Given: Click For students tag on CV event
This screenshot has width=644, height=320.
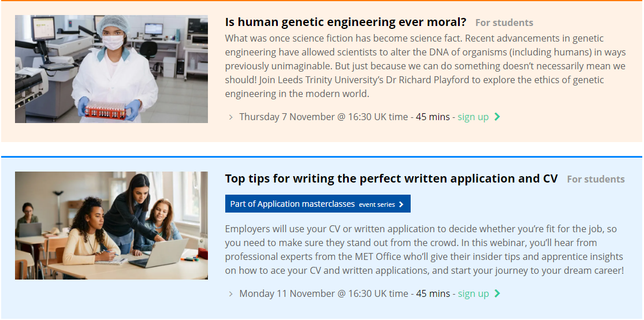Looking at the screenshot, I should pos(596,179).
